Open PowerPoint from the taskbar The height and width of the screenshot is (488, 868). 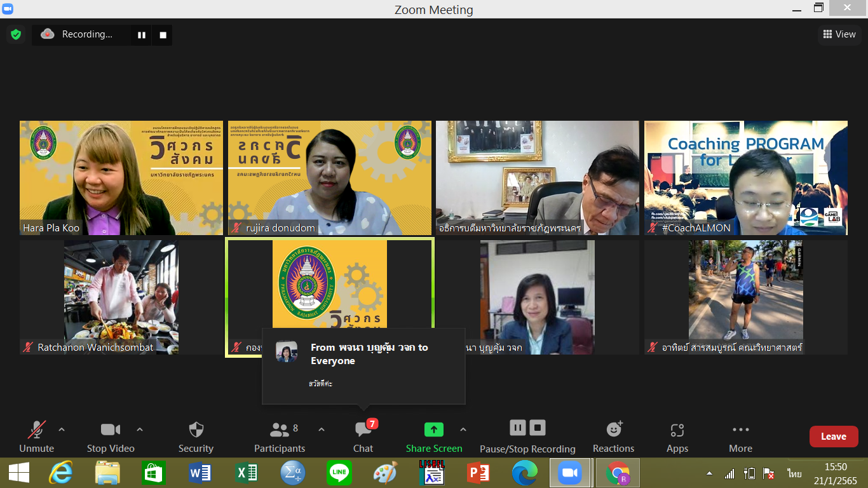click(478, 473)
